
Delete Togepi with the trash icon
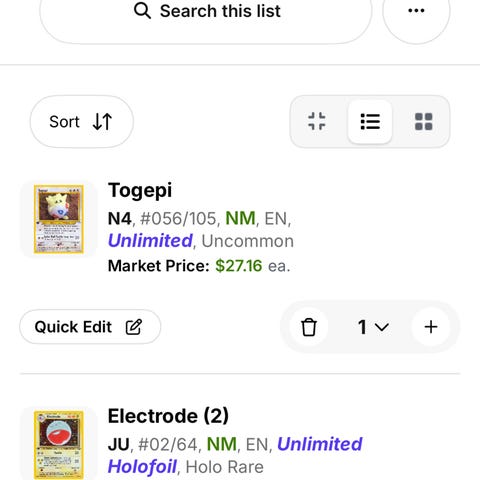(x=309, y=327)
